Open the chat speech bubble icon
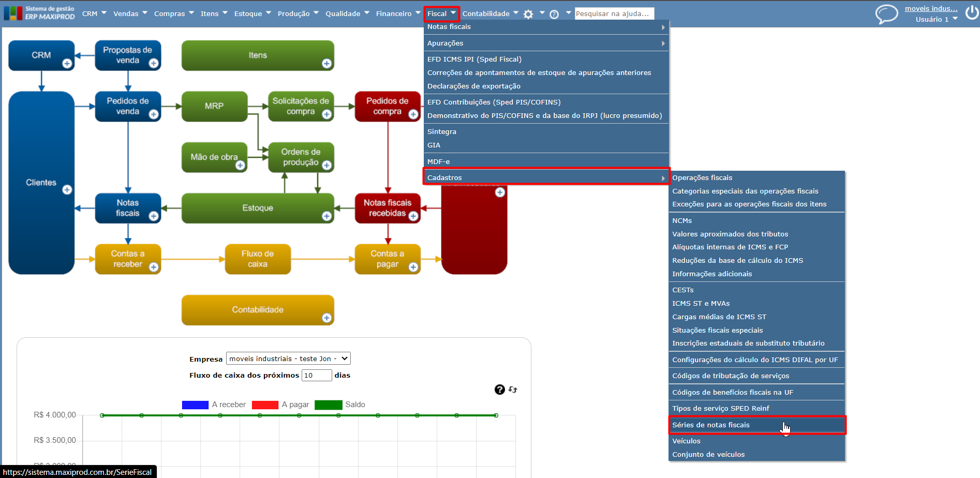Image resolution: width=980 pixels, height=478 pixels. click(x=886, y=14)
